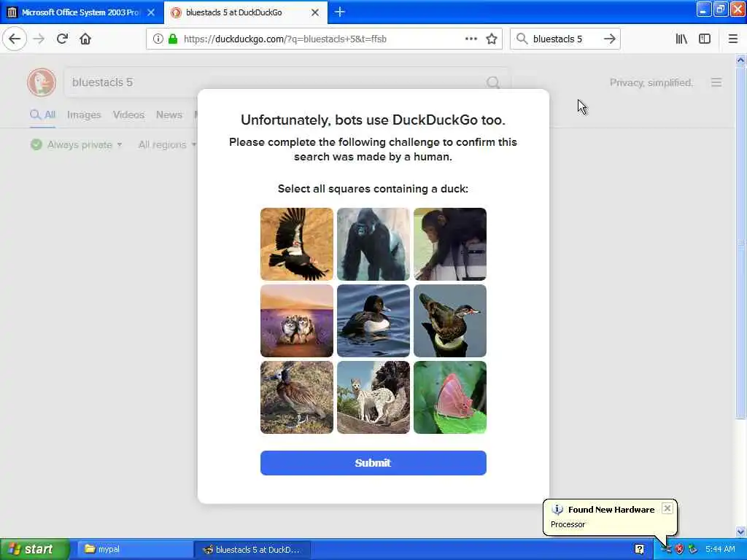This screenshot has width=747, height=560.
Task: Select the gorilla image square
Action: pyautogui.click(x=373, y=244)
